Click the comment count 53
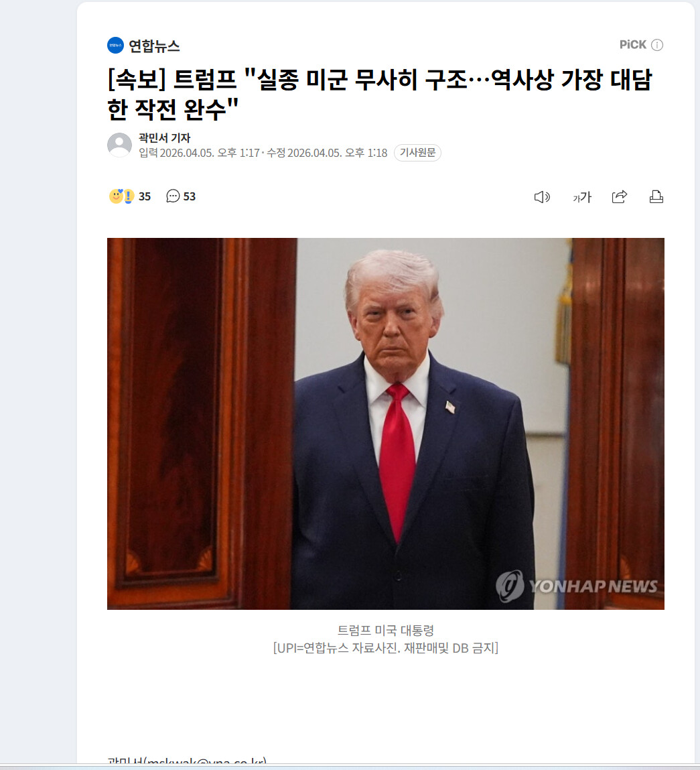 coord(190,196)
